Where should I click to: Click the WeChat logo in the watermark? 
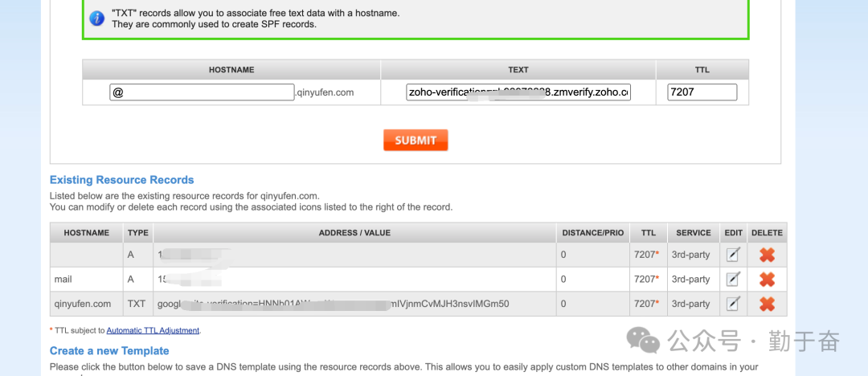(x=645, y=341)
